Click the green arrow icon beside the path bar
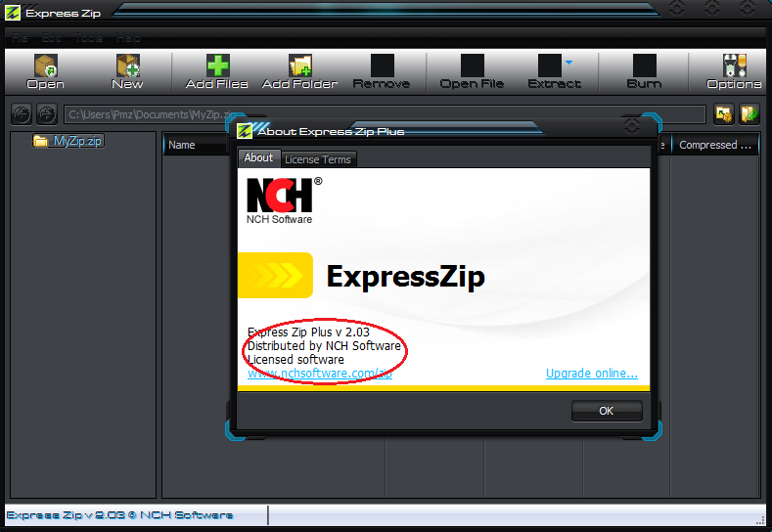Screen dimensions: 772x532 749,114
